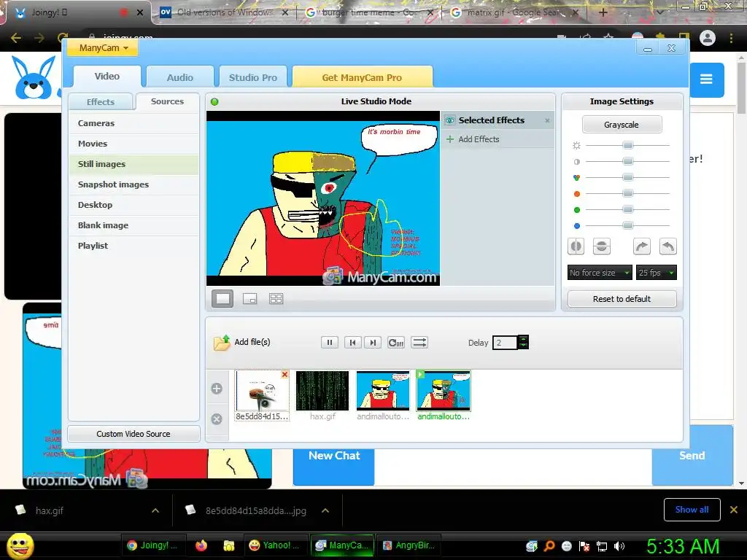747x560 pixels.
Task: Click Show all downloads
Action: pos(692,510)
